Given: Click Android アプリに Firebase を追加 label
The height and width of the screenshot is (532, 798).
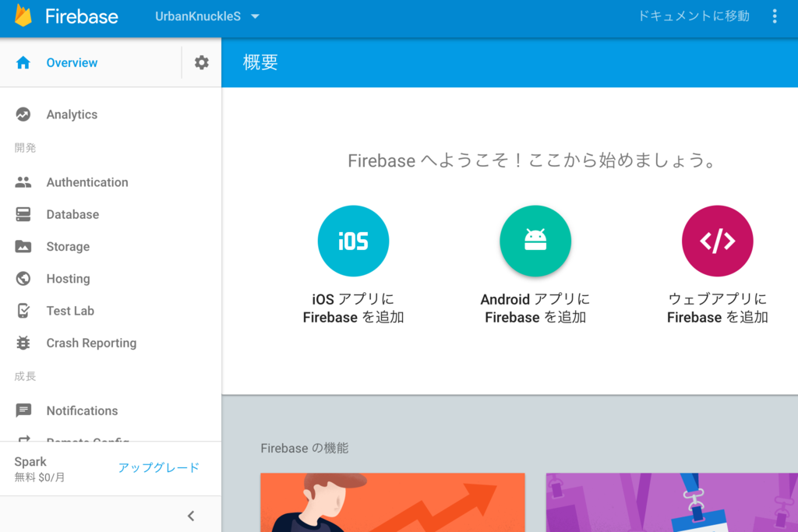Looking at the screenshot, I should (535, 308).
